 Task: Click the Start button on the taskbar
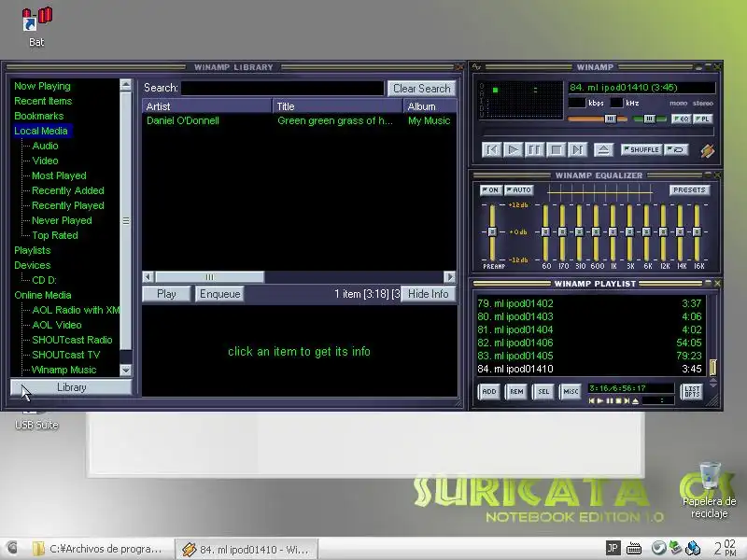click(x=12, y=548)
